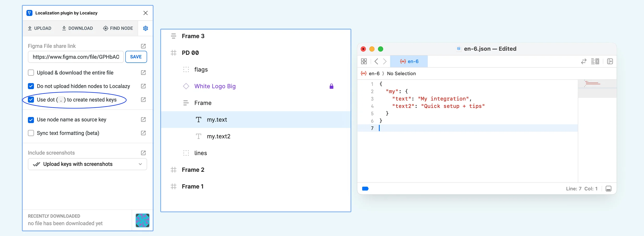Click the Download icon in the Localazy toolbar
Screen dimensions: 644x236
click(x=64, y=28)
